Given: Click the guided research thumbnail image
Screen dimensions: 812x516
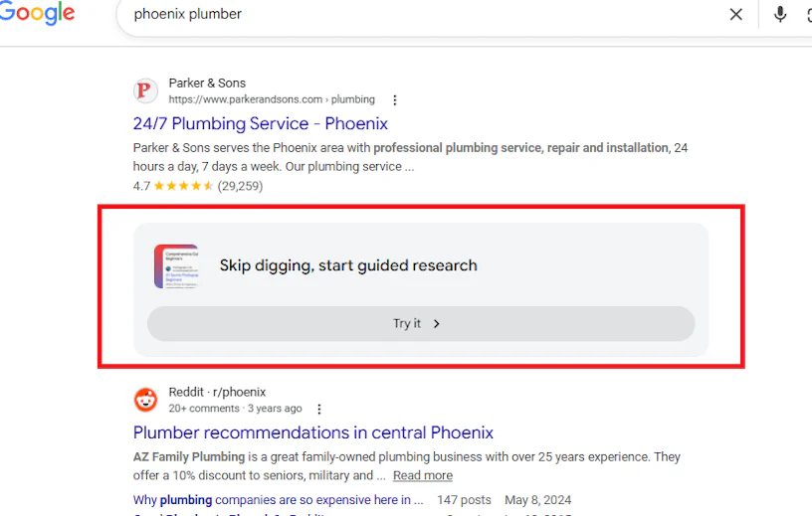Looking at the screenshot, I should [176, 266].
